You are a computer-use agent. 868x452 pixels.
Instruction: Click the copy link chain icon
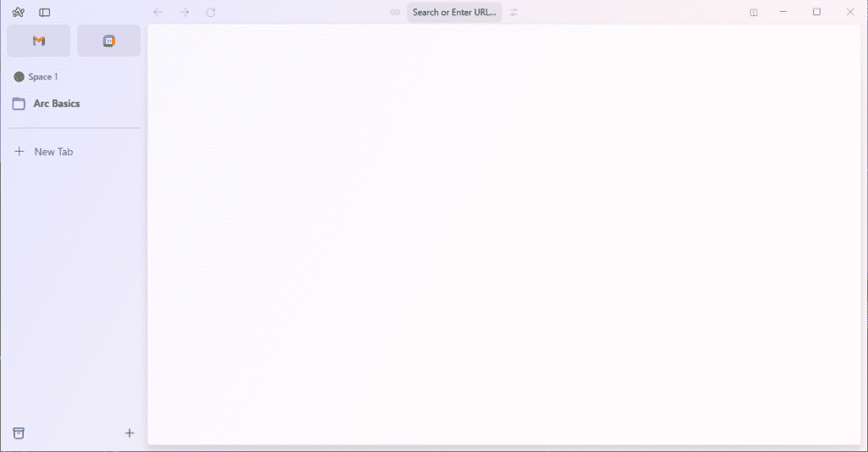[395, 12]
